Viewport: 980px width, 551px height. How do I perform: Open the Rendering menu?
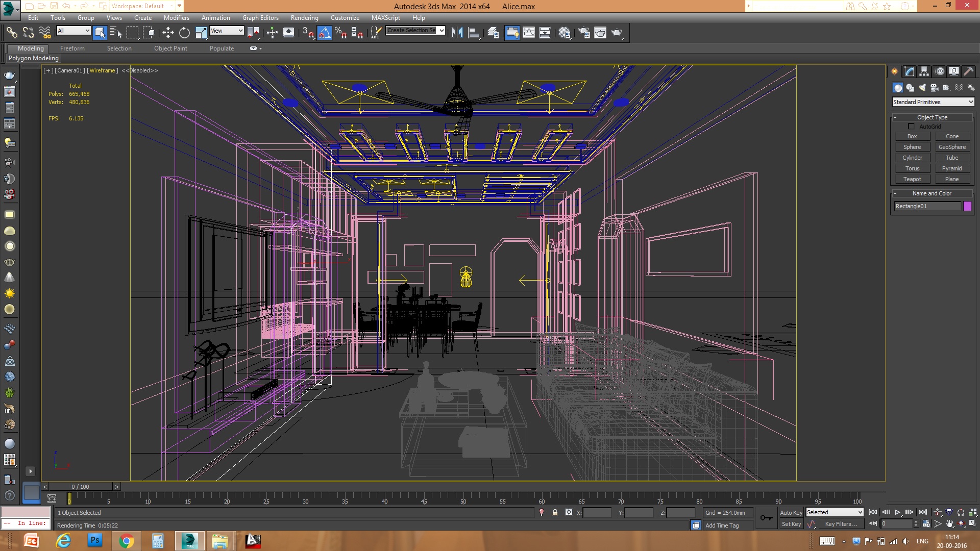coord(304,18)
